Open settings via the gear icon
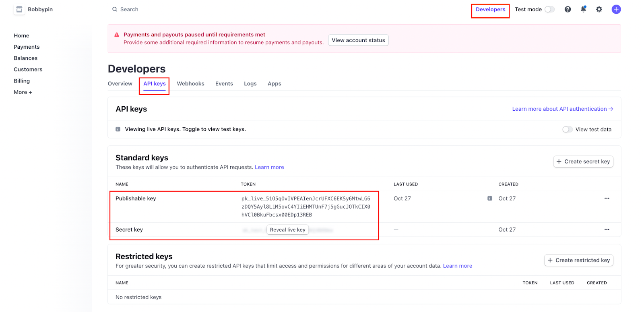 pos(599,9)
